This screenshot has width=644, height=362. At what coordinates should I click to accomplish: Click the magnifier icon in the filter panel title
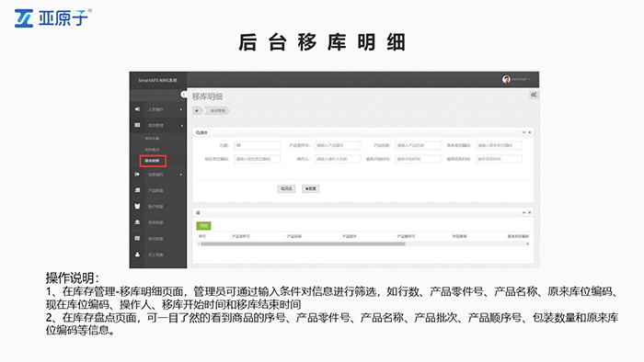pos(198,133)
